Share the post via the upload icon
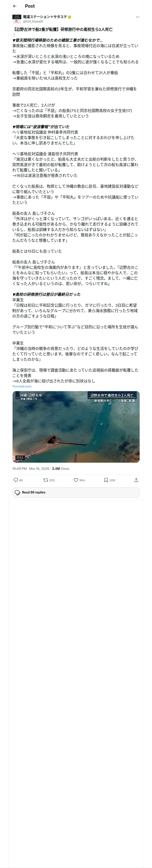Image resolution: width=152 pixels, height=868 pixels. [x=136, y=480]
